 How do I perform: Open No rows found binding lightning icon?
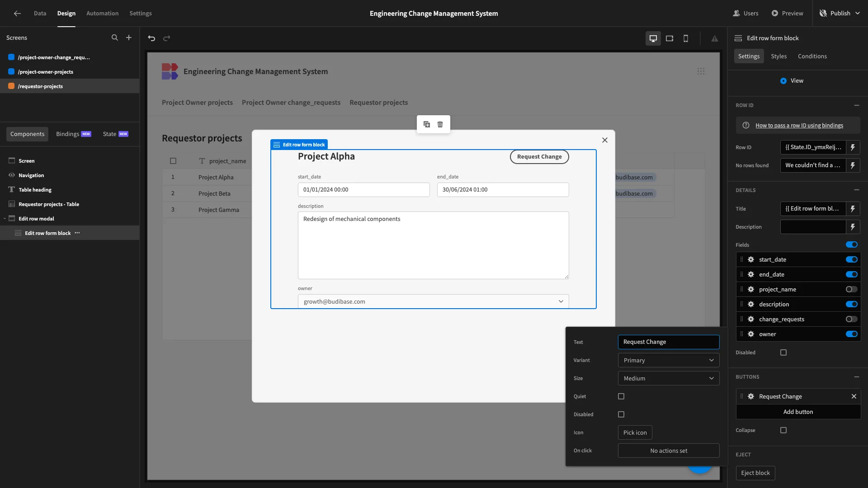tap(853, 165)
